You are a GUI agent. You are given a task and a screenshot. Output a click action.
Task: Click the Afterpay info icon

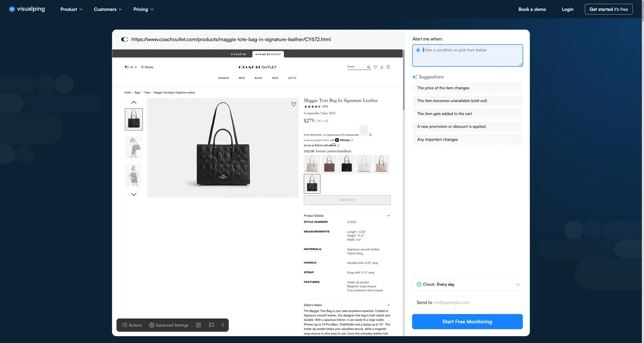(352, 140)
